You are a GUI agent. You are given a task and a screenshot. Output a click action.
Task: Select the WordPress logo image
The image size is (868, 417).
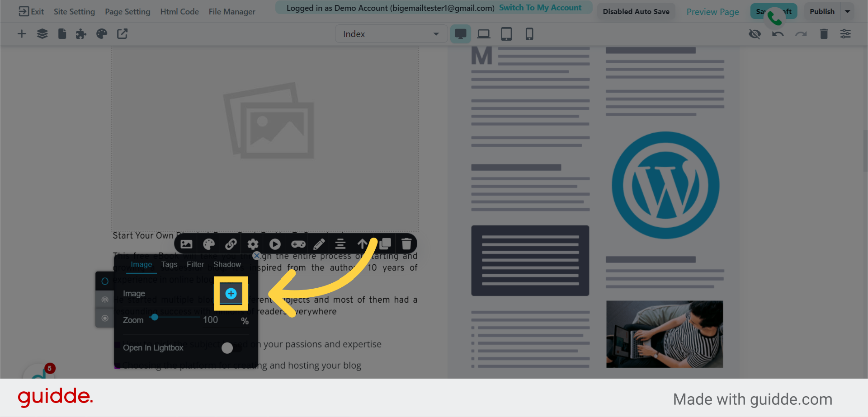click(665, 185)
